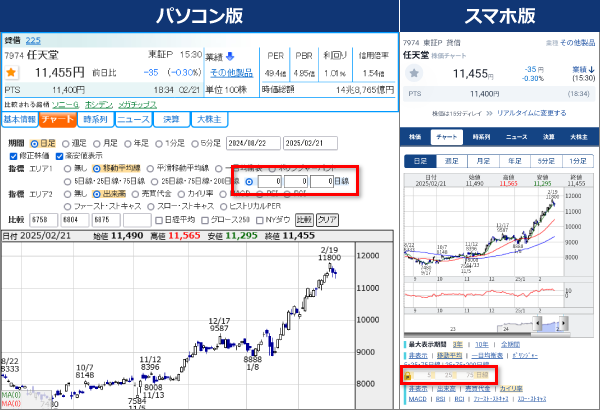Click the comparison field containing 6804
The height and width of the screenshot is (410, 600).
point(75,220)
